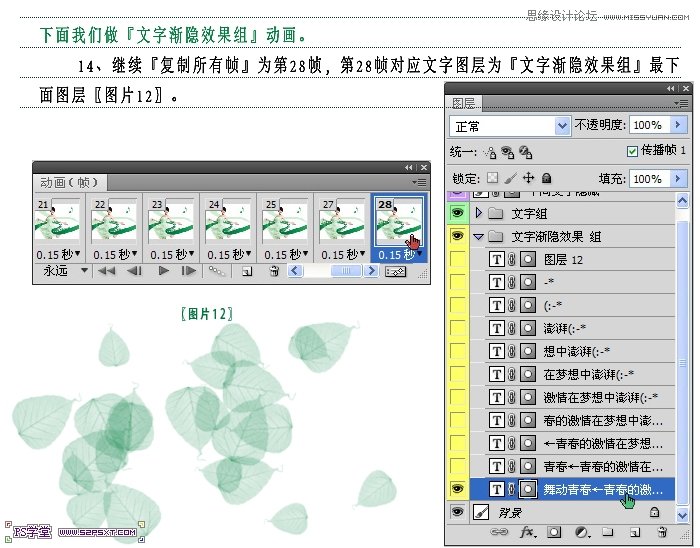Lock position move icon

(x=529, y=178)
